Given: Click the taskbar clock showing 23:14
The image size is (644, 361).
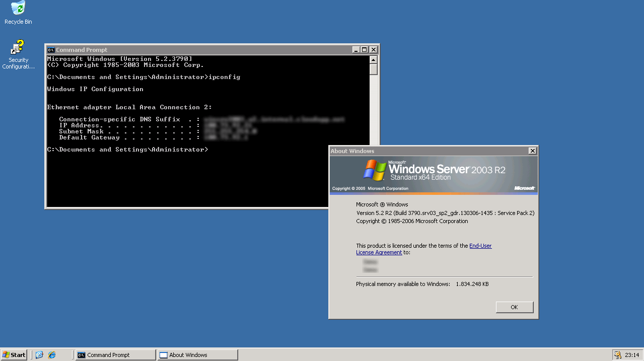Looking at the screenshot, I should (x=632, y=355).
